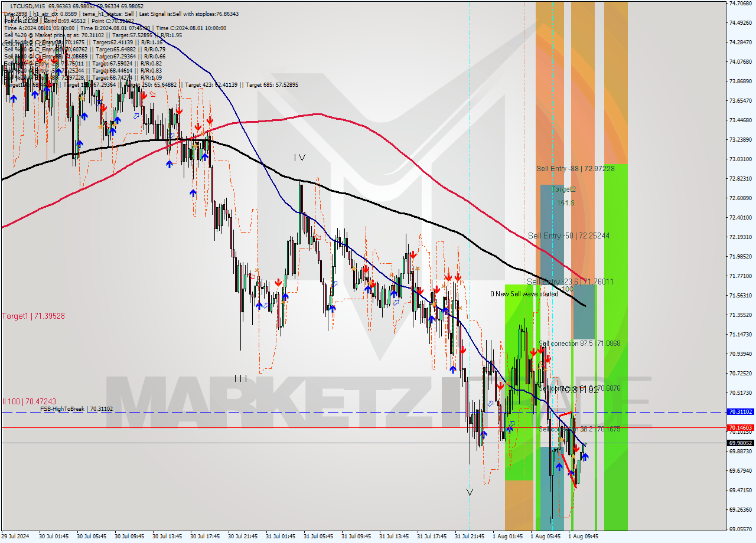The width and height of the screenshot is (756, 543).
Task: Select the 'Sell Entry -23.6 | 71.76011' label
Action: click(x=570, y=282)
